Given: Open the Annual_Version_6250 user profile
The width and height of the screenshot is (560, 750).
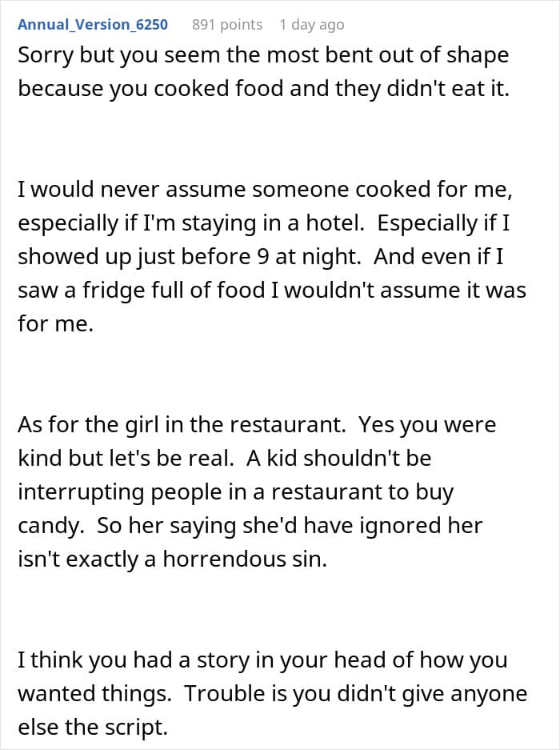Looking at the screenshot, I should 93,25.
